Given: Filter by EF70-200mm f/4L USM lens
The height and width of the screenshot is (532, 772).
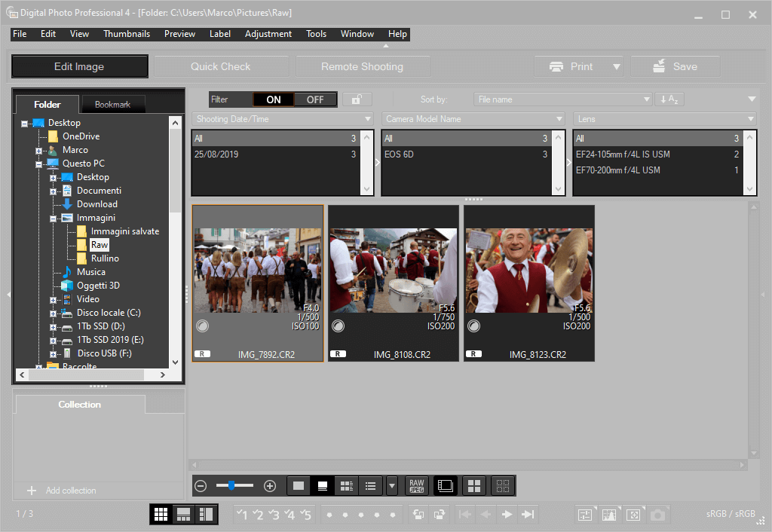Looking at the screenshot, I should pyautogui.click(x=657, y=170).
